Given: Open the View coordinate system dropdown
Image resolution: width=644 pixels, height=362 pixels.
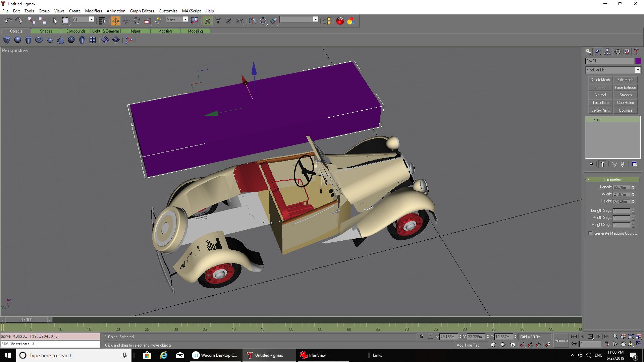Looking at the screenshot, I should tap(185, 19).
